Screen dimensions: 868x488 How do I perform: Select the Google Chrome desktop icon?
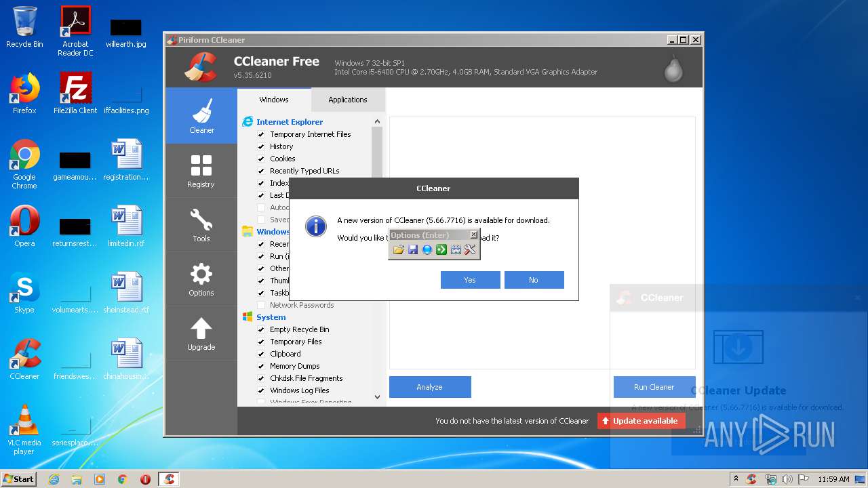(24, 164)
